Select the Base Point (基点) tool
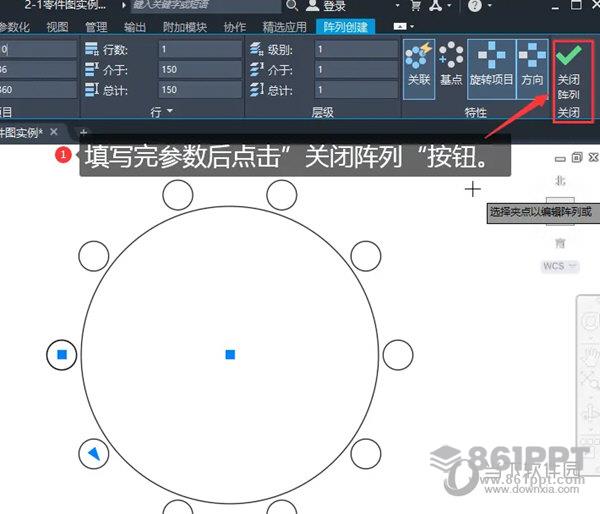Screen dimensions: 600x514 (452, 68)
